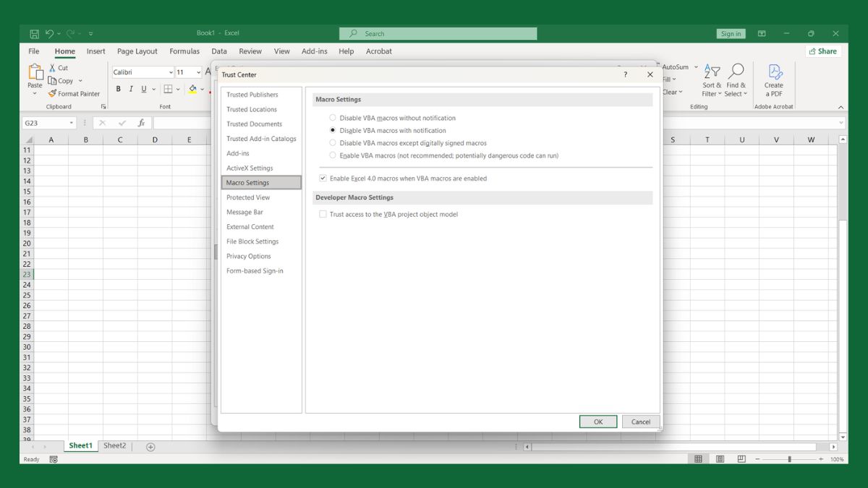Viewport: 868px width, 488px height.
Task: Click the horizontal scrollbar right arrow
Action: point(833,447)
